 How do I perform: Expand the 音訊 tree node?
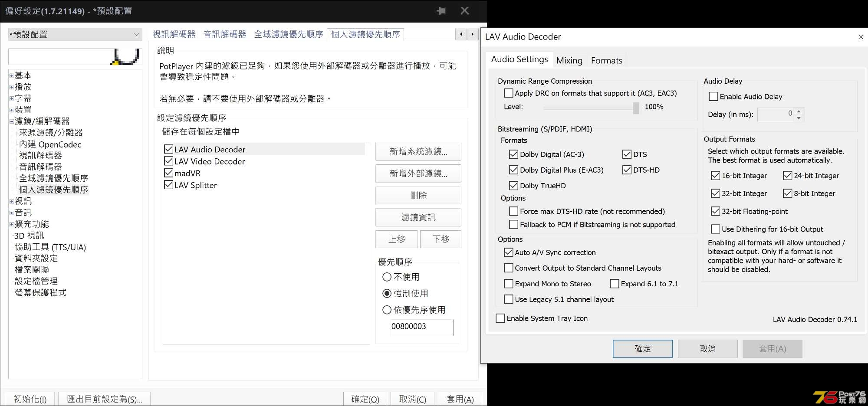pos(11,213)
